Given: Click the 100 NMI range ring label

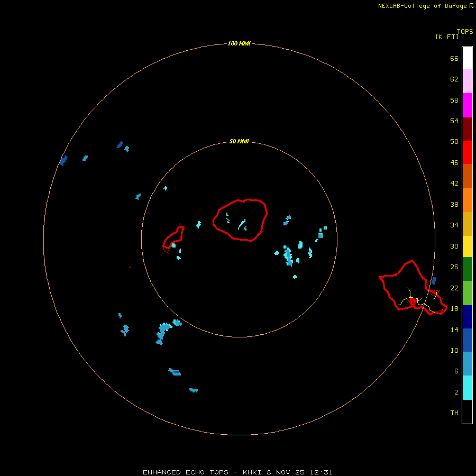Looking at the screenshot, I should pos(239,43).
